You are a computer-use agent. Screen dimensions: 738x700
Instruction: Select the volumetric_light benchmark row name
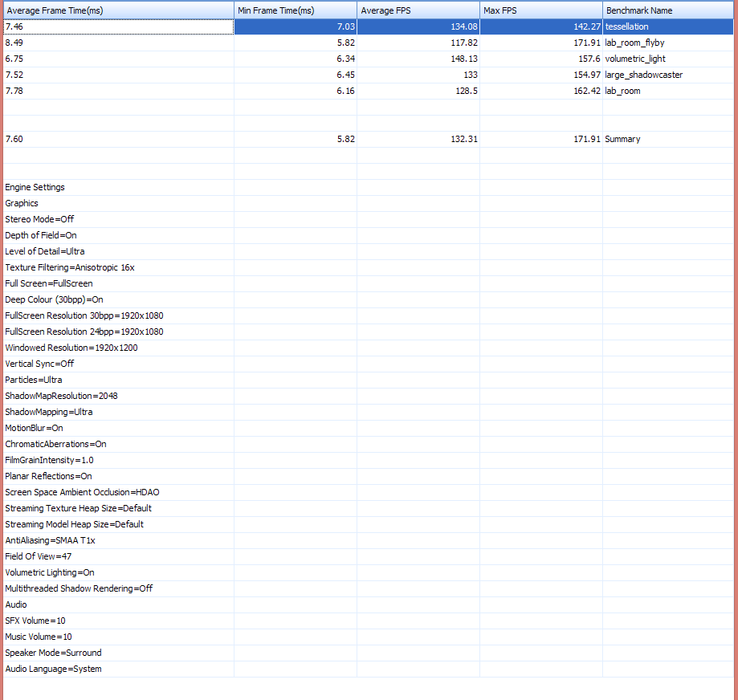635,59
